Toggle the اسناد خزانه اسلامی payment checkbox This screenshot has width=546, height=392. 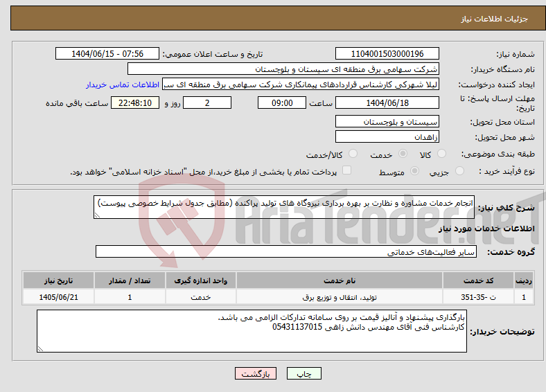pos(346,170)
